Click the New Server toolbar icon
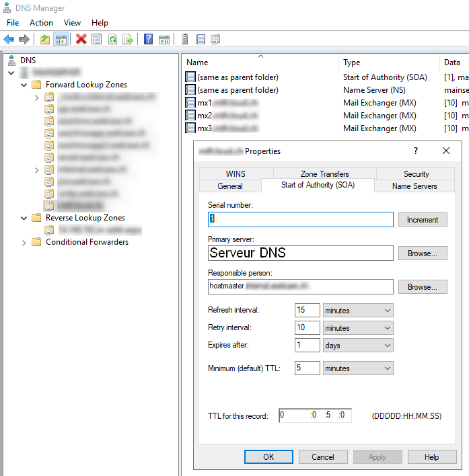 tap(184, 40)
